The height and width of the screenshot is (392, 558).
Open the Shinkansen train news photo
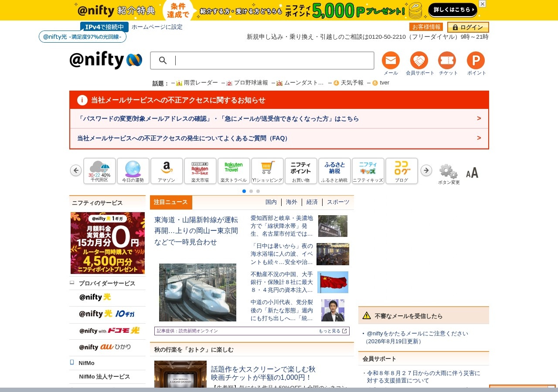click(x=197, y=292)
